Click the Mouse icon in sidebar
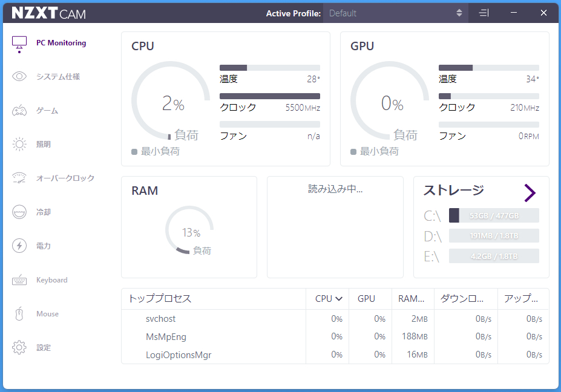This screenshot has width=561, height=392. click(x=19, y=314)
